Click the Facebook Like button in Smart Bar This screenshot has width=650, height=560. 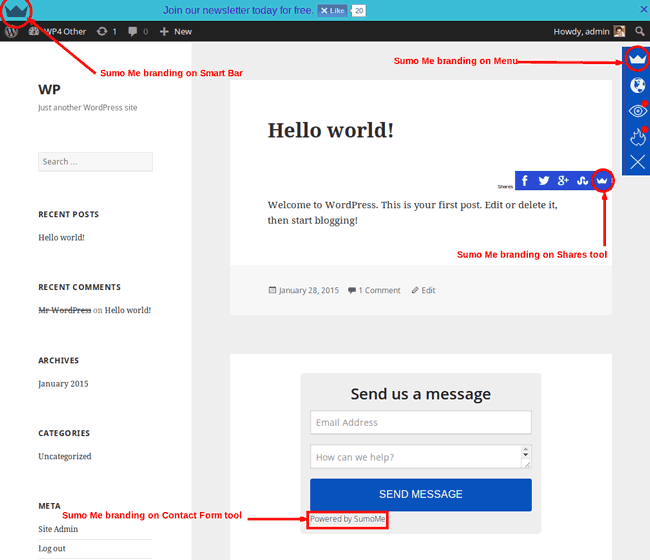tap(332, 10)
